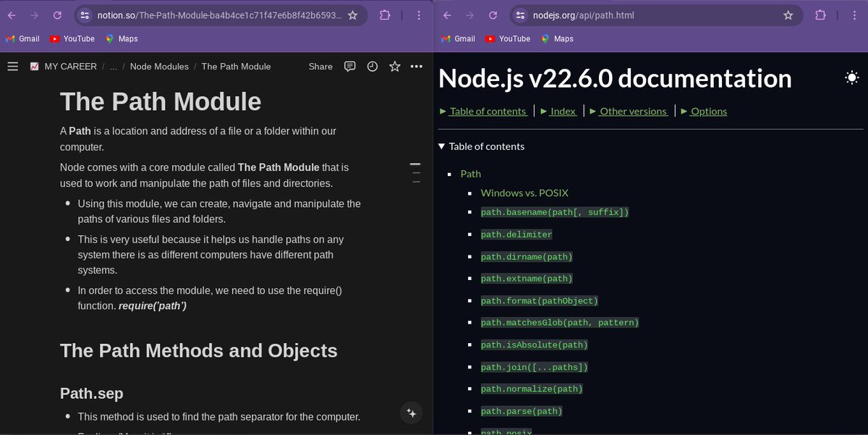The width and height of the screenshot is (868, 435).
Task: Expand Table of contents picker in docs header
Action: click(x=483, y=111)
